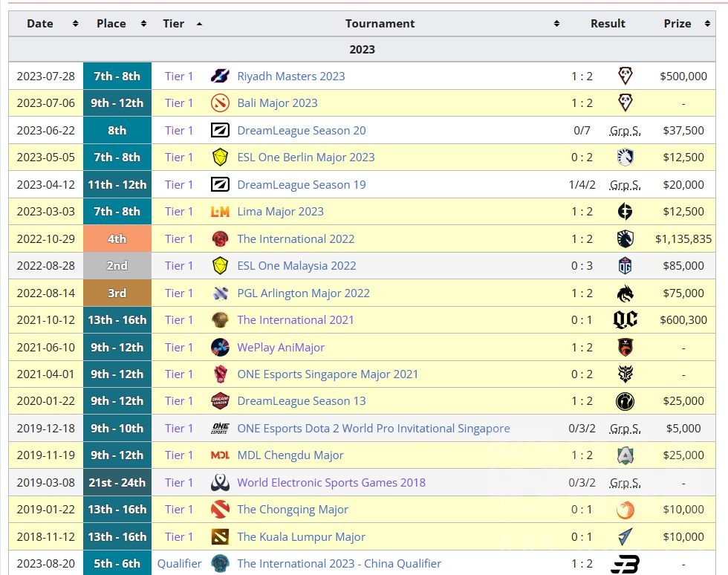Click the OG team logo in ESL One Malaysia row
This screenshot has width=728, height=575.
pos(625,266)
